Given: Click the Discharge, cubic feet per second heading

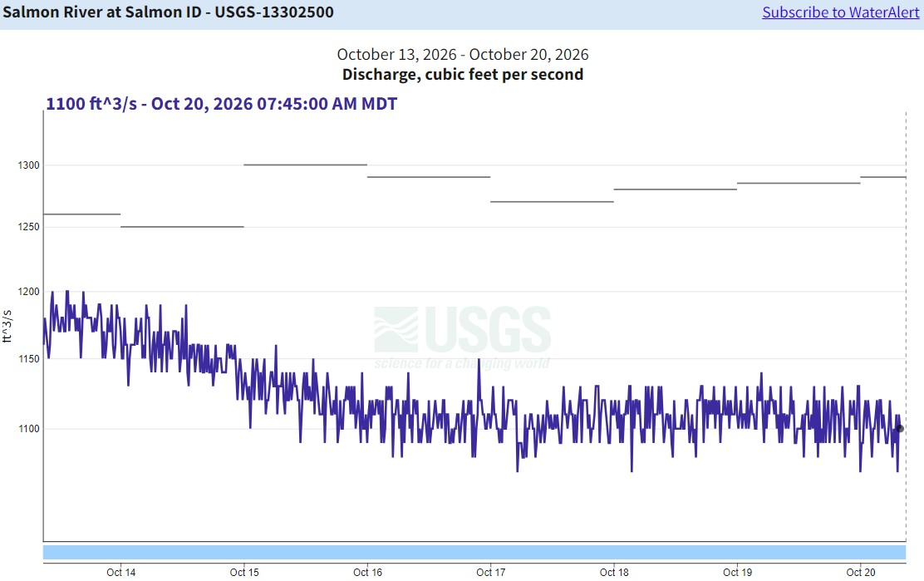Looking at the screenshot, I should pos(463,74).
